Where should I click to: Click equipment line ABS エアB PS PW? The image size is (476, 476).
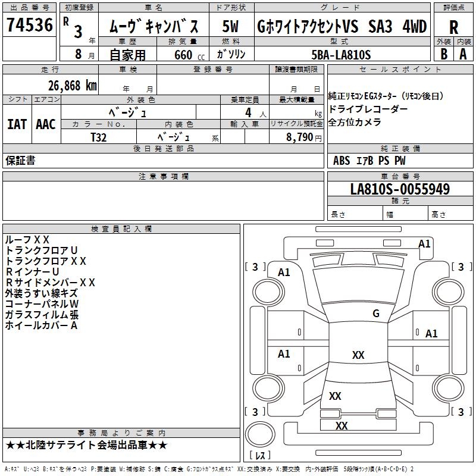[369, 160]
